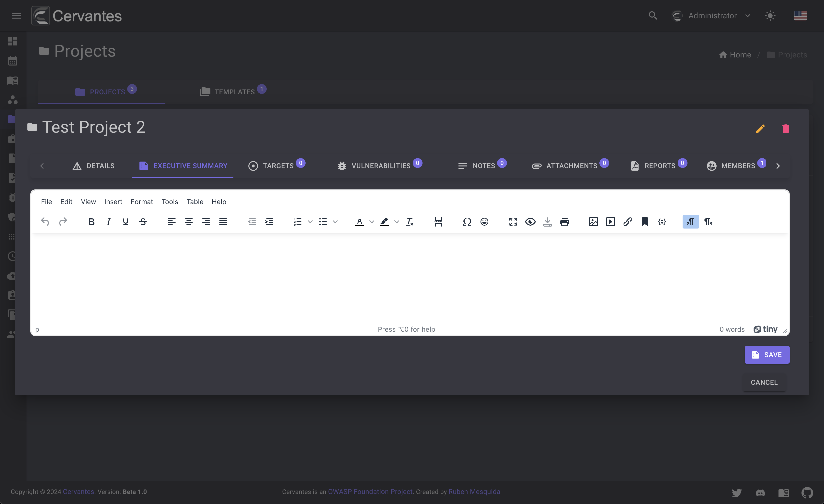Open language selector US flag
The width and height of the screenshot is (824, 504).
(x=800, y=16)
